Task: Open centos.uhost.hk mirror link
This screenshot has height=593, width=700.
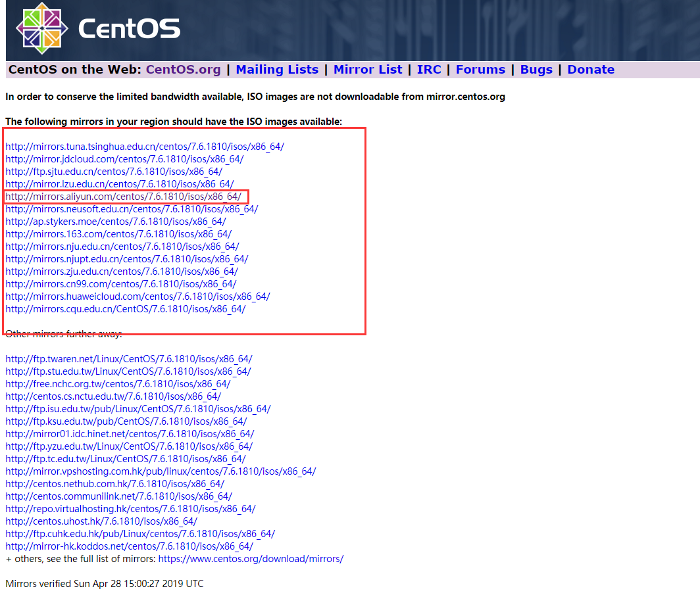Action: tap(101, 521)
